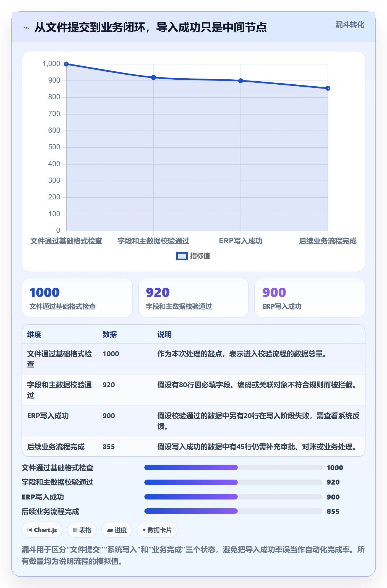Click progress bar for 后续业务流程完成
Viewport: 387px width, 588px height.
(x=233, y=511)
